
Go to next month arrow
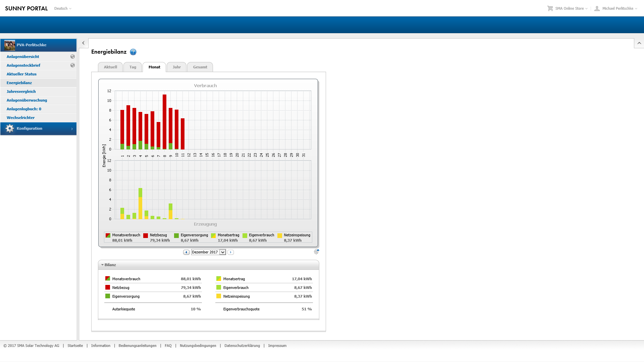230,252
